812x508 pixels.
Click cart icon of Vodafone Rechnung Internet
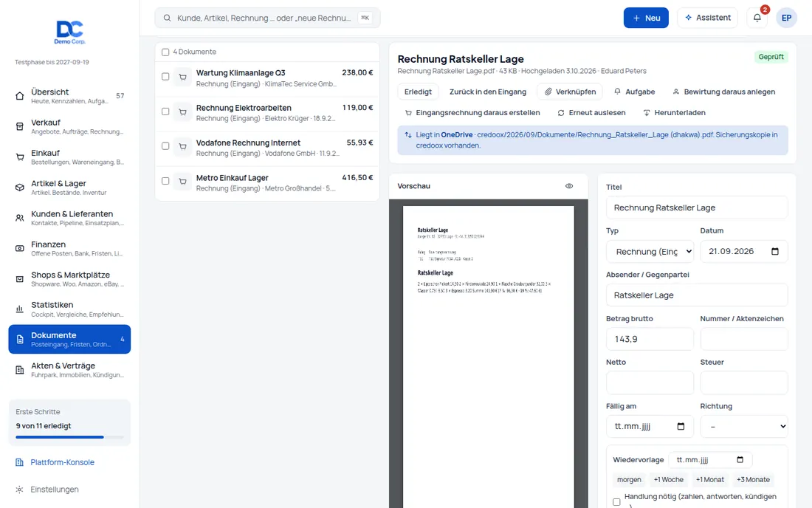point(183,146)
